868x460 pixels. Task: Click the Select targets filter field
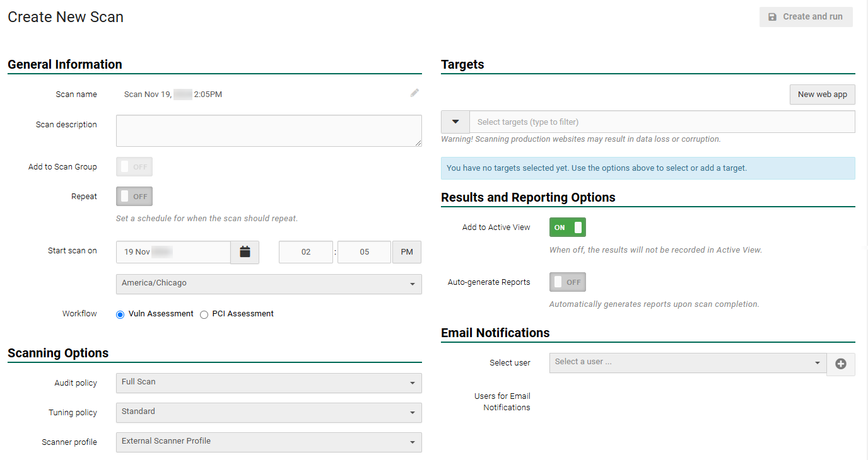point(662,122)
